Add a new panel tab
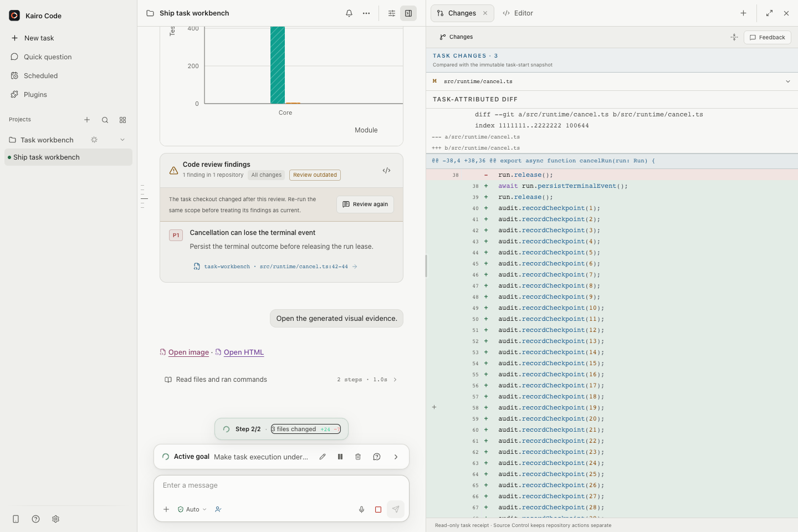The width and height of the screenshot is (798, 532). pos(744,13)
